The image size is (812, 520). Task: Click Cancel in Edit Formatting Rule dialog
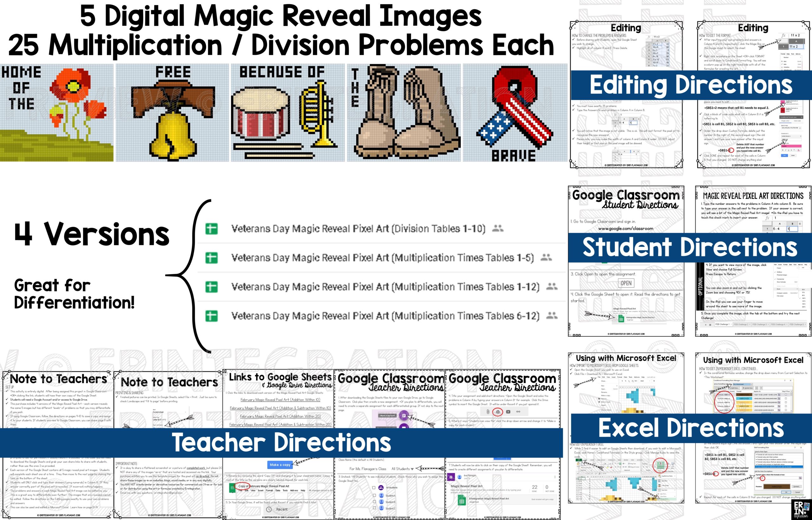797,492
